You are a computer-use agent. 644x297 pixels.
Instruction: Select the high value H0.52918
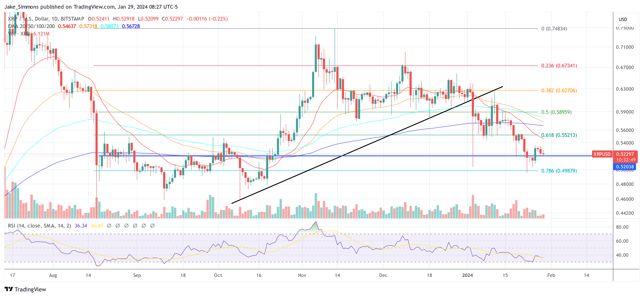pos(124,19)
